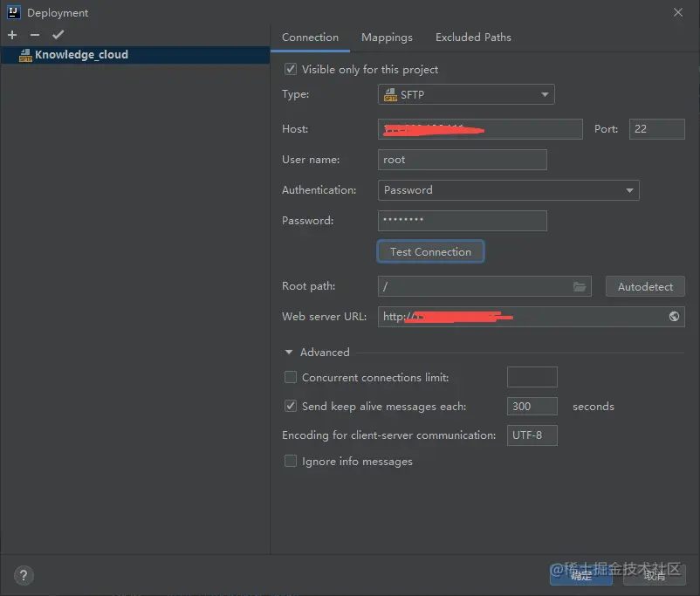Enable Concurrent connections limit checkbox
The width and height of the screenshot is (700, 596).
[291, 377]
